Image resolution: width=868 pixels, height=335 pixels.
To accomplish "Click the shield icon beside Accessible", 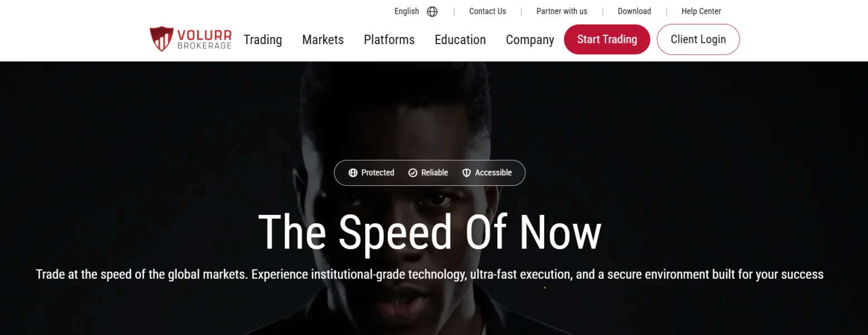I will point(467,173).
